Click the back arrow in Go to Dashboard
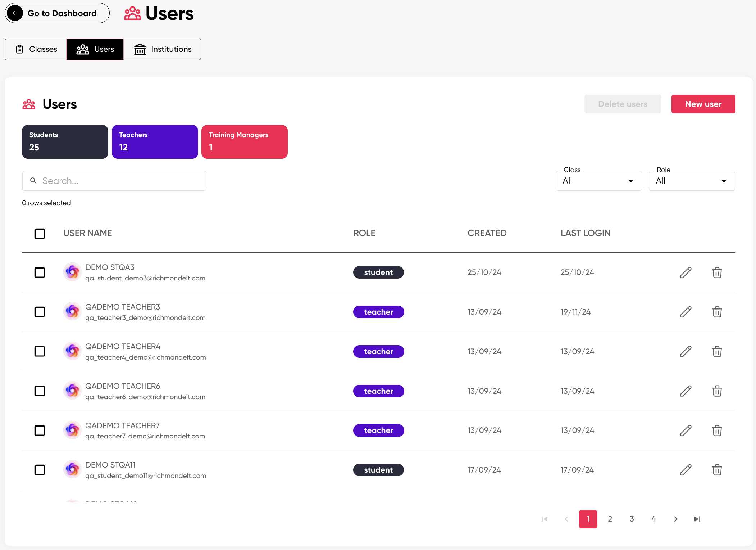 pos(15,13)
